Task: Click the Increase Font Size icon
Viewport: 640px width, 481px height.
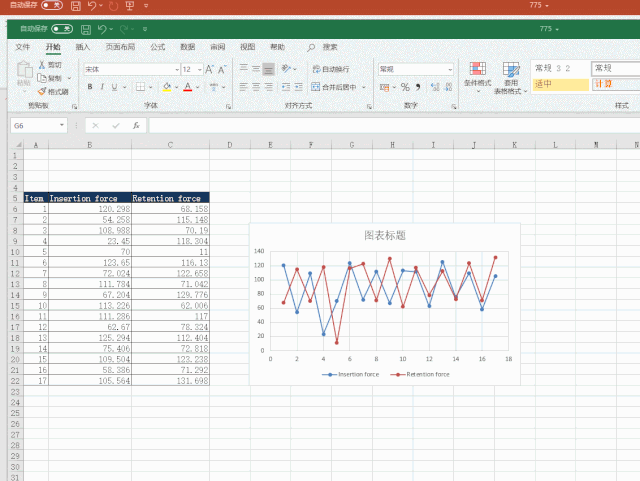Action: click(x=209, y=69)
